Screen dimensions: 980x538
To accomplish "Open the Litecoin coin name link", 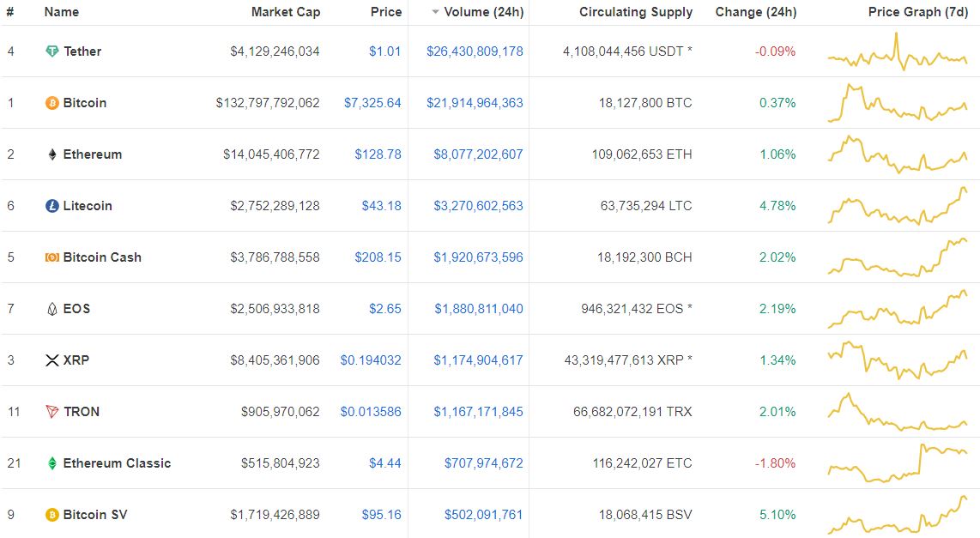I will click(x=88, y=206).
